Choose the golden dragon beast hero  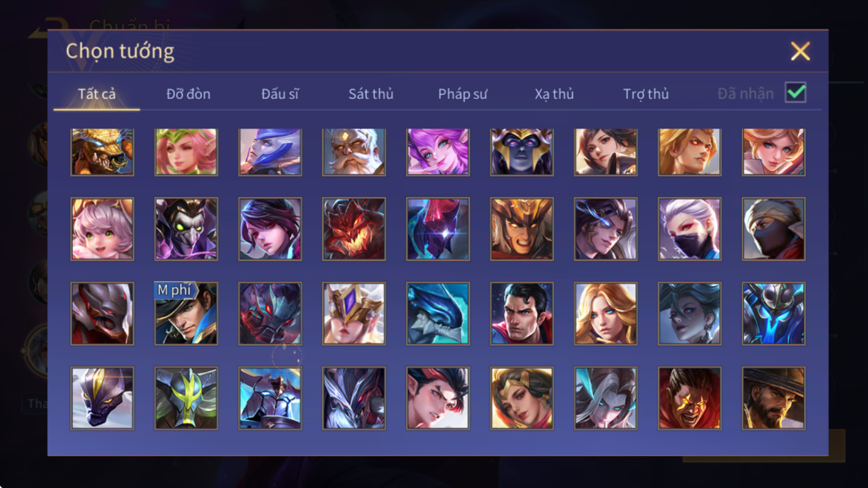coord(102,152)
